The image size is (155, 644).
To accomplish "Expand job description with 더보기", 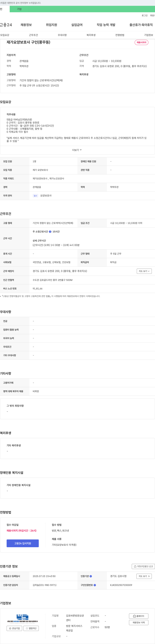I will [77, 150].
